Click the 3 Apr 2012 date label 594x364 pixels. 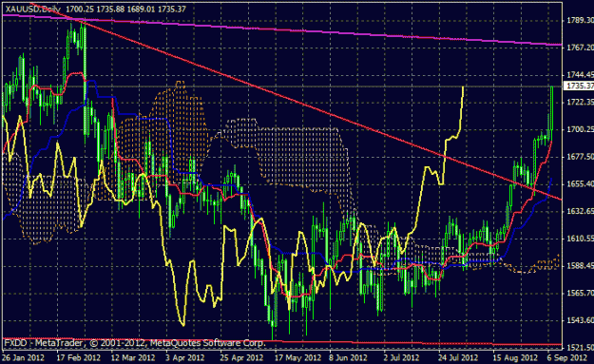[x=185, y=357]
